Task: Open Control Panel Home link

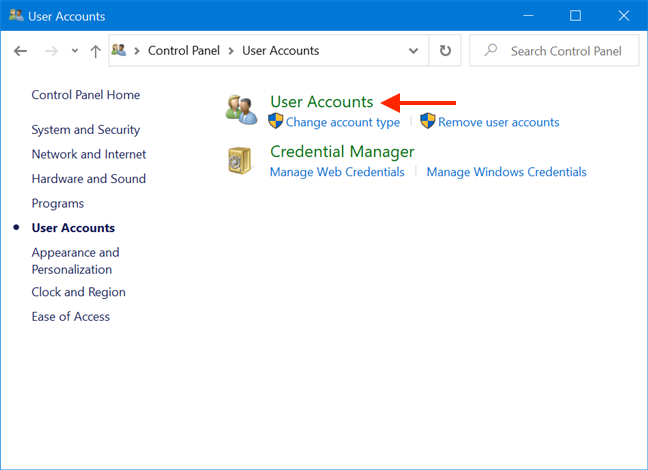Action: [86, 95]
